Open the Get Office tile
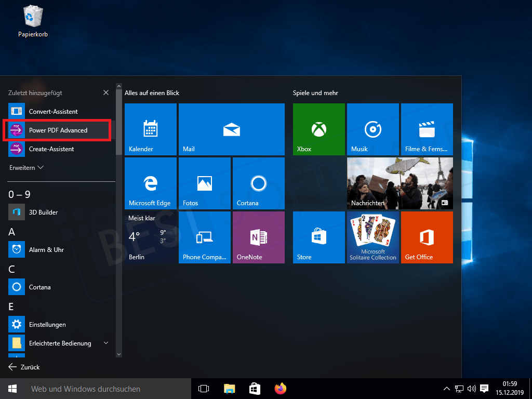The height and width of the screenshot is (399, 532). (x=427, y=237)
